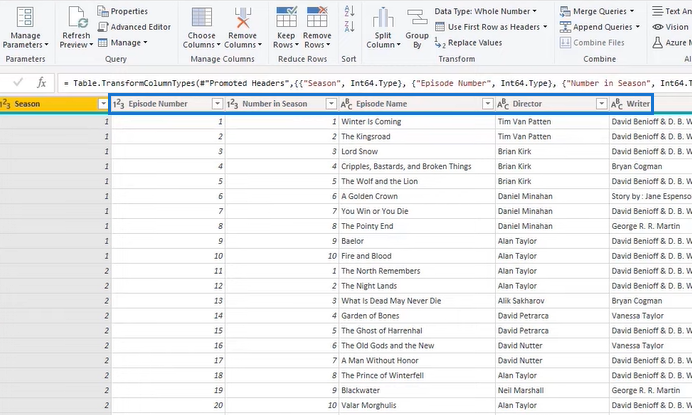Select the Episode Name column header
The image size is (692, 415).
pyautogui.click(x=382, y=104)
